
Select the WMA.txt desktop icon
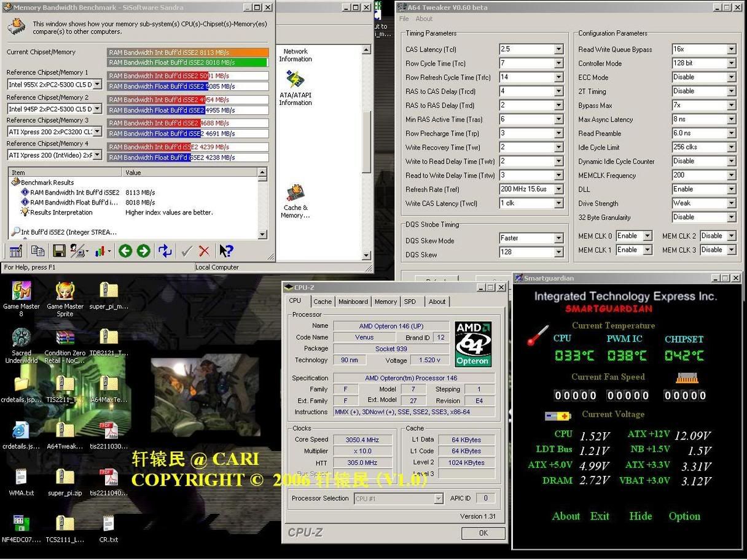[x=21, y=483]
